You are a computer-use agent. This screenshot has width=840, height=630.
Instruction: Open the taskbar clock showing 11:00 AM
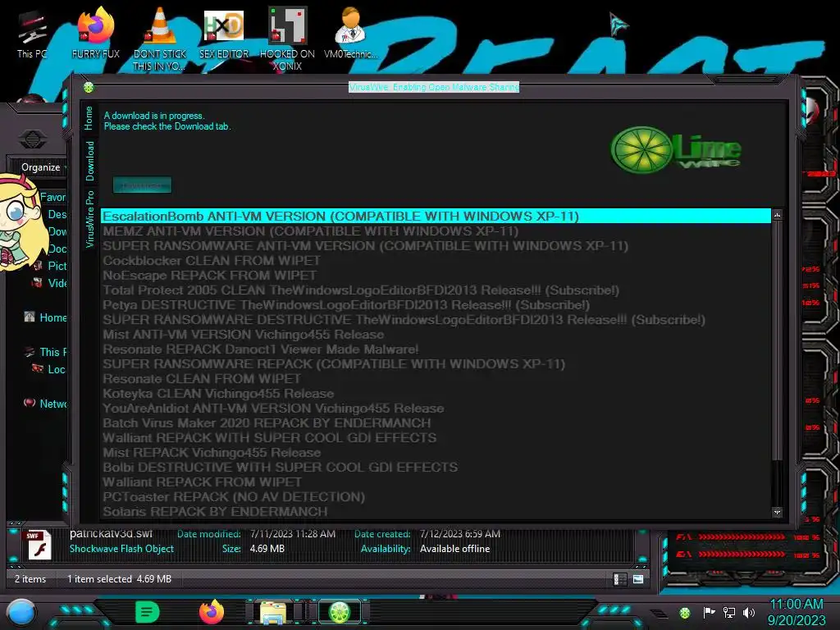pyautogui.click(x=797, y=612)
